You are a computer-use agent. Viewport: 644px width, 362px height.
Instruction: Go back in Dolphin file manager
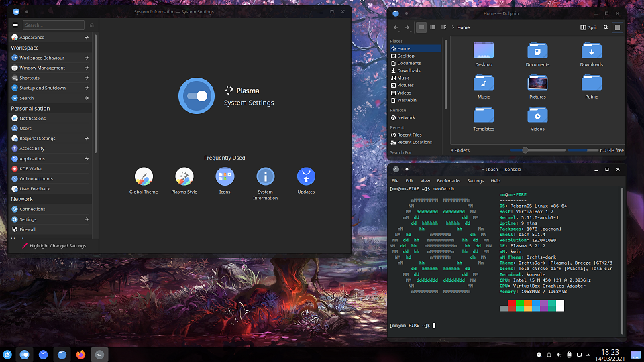pos(396,27)
